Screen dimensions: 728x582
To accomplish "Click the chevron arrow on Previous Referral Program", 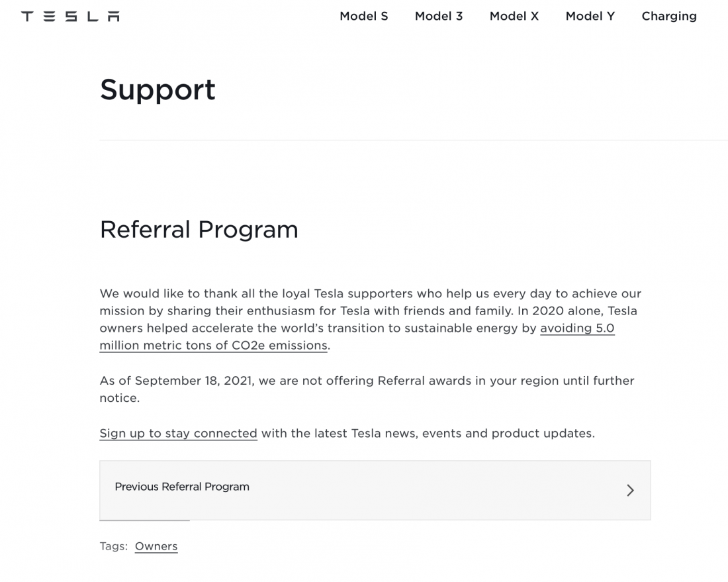I will coord(630,490).
